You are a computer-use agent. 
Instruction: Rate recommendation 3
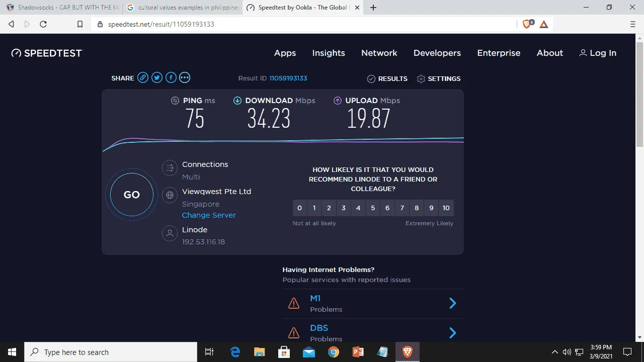coord(344,208)
